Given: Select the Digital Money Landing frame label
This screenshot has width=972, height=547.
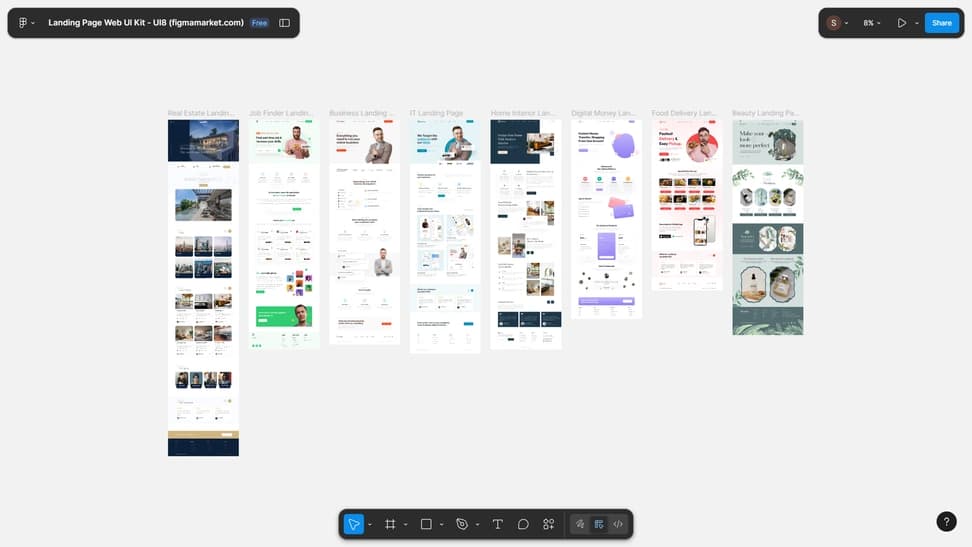Looking at the screenshot, I should tap(603, 113).
